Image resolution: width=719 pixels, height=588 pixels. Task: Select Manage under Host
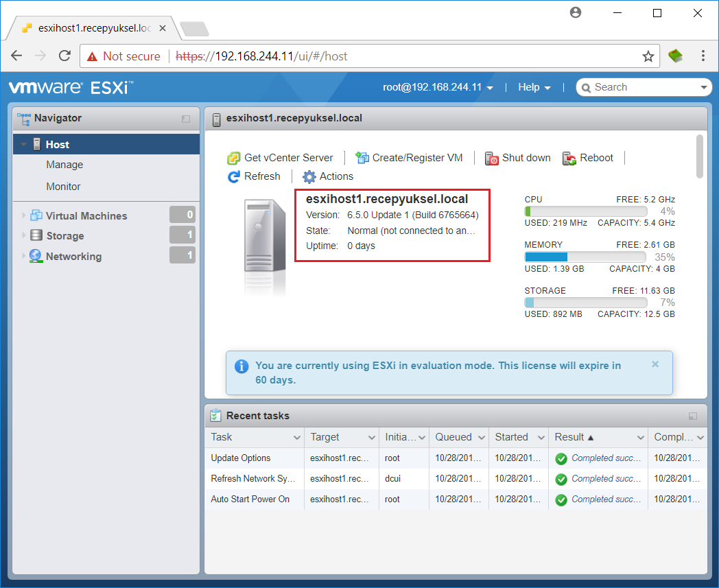[64, 165]
